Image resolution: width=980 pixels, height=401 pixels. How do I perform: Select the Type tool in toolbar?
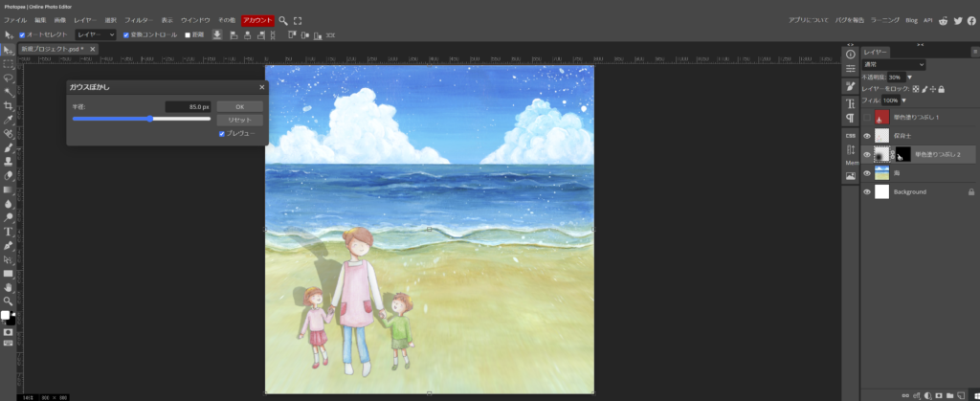(x=8, y=232)
